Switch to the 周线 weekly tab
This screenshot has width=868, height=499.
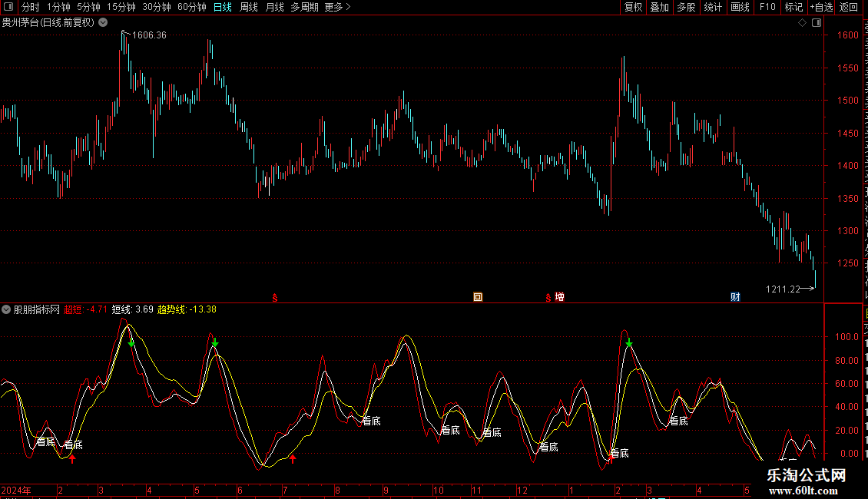pyautogui.click(x=249, y=7)
